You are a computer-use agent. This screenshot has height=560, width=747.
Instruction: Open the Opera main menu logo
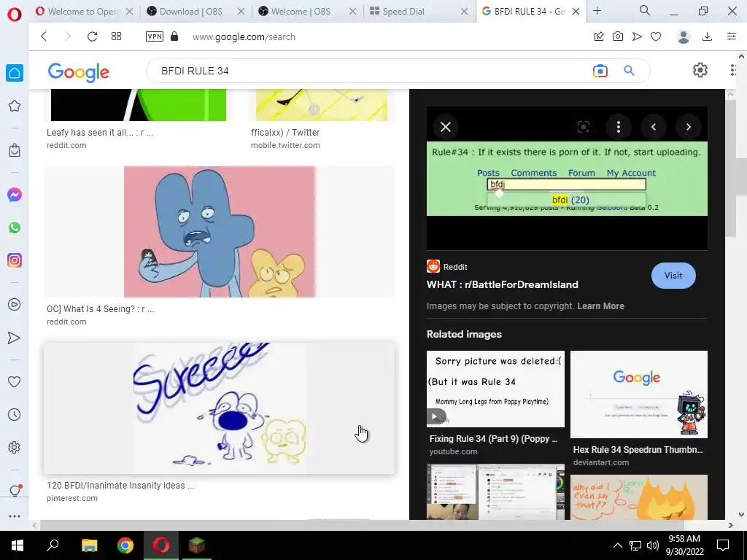(x=15, y=15)
